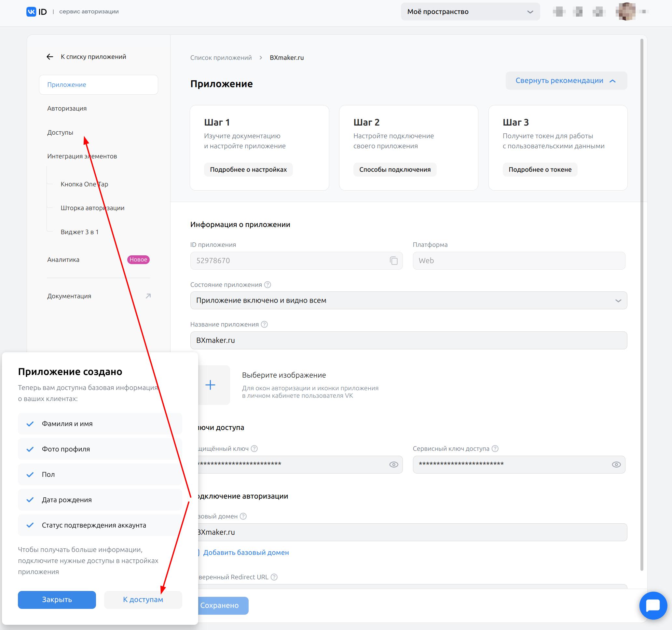The width and height of the screenshot is (672, 630).
Task: Click the BXmaker.ru breadcrumb text
Action: click(287, 58)
